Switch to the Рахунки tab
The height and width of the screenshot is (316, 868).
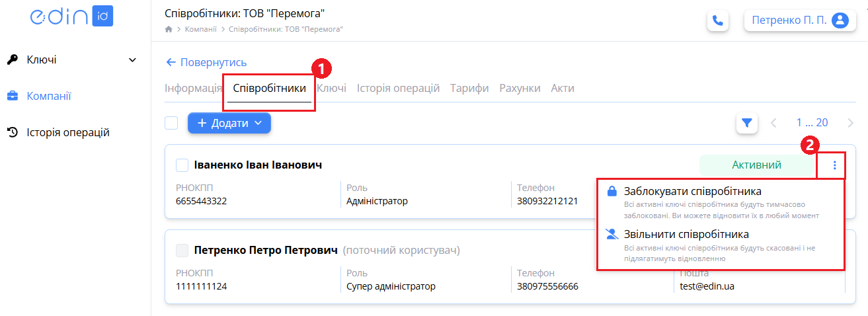coord(520,88)
